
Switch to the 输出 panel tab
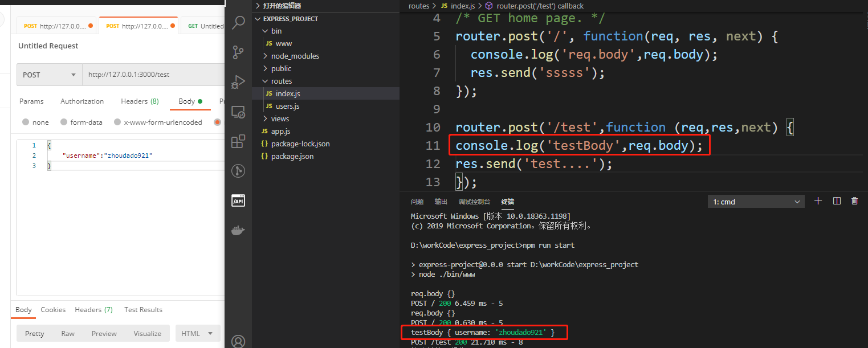click(x=441, y=202)
